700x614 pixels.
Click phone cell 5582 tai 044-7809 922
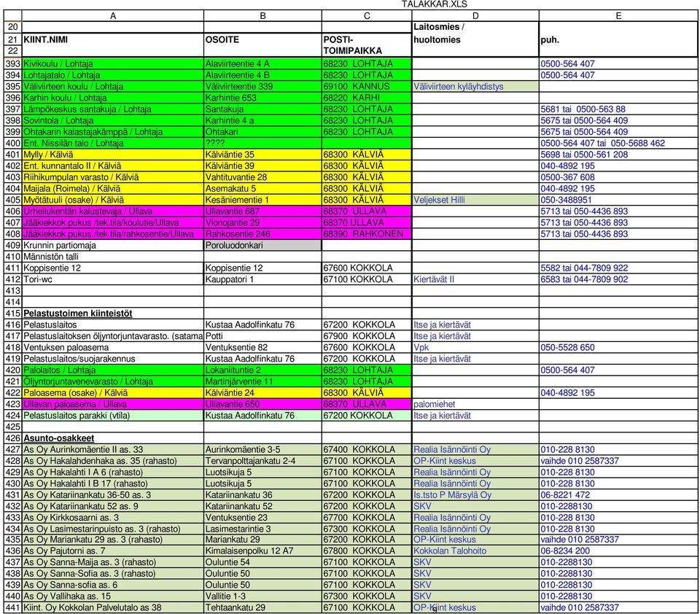[618, 268]
